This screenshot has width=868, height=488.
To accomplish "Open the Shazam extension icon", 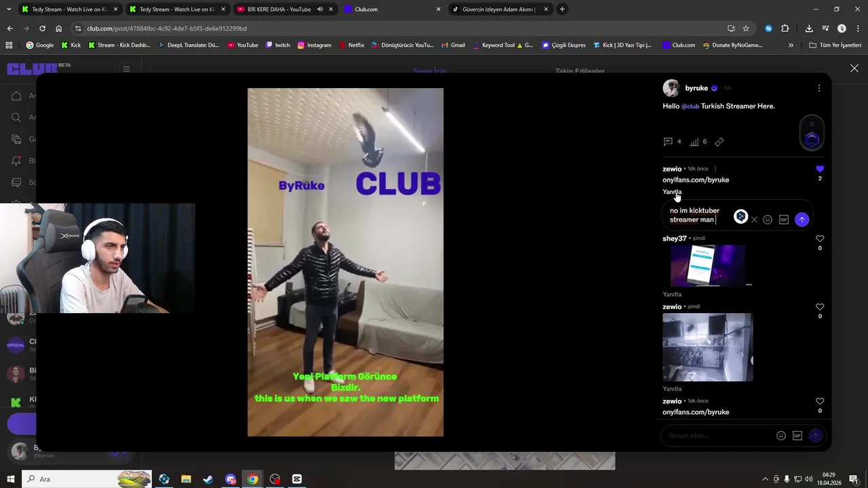I will 768,28.
